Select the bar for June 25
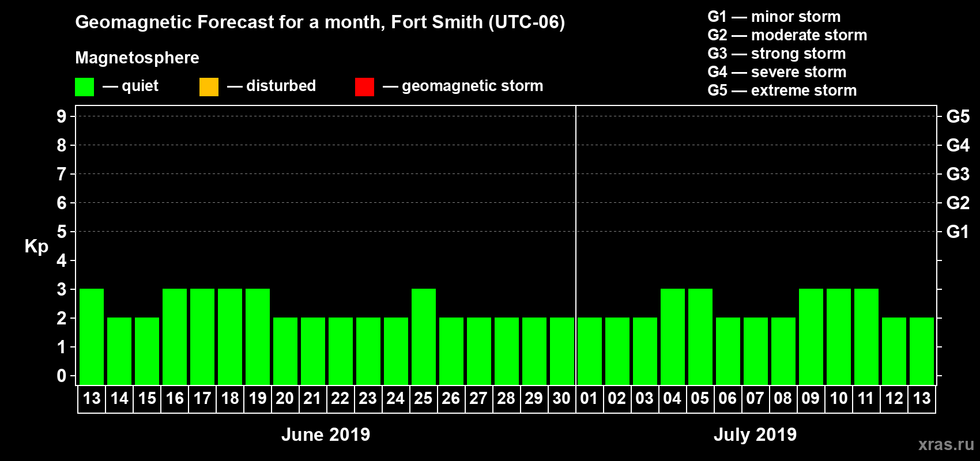Viewport: 980px width, 461px height. click(x=424, y=337)
